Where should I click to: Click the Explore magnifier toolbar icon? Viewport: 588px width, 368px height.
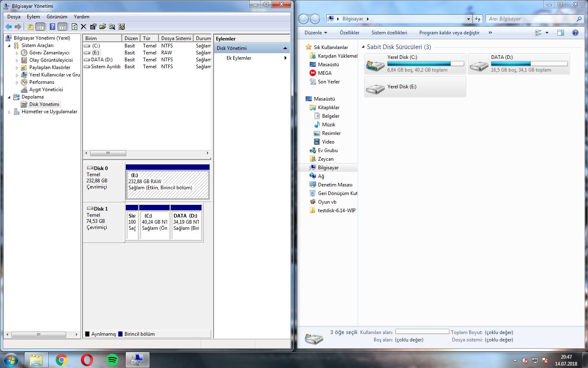click(x=112, y=27)
